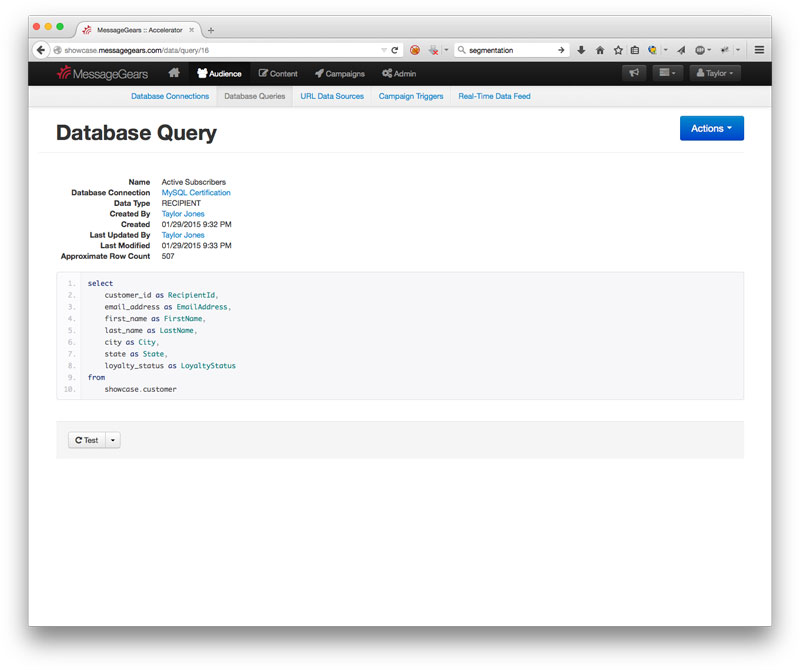
Task: Click the browser home icon
Action: [600, 50]
